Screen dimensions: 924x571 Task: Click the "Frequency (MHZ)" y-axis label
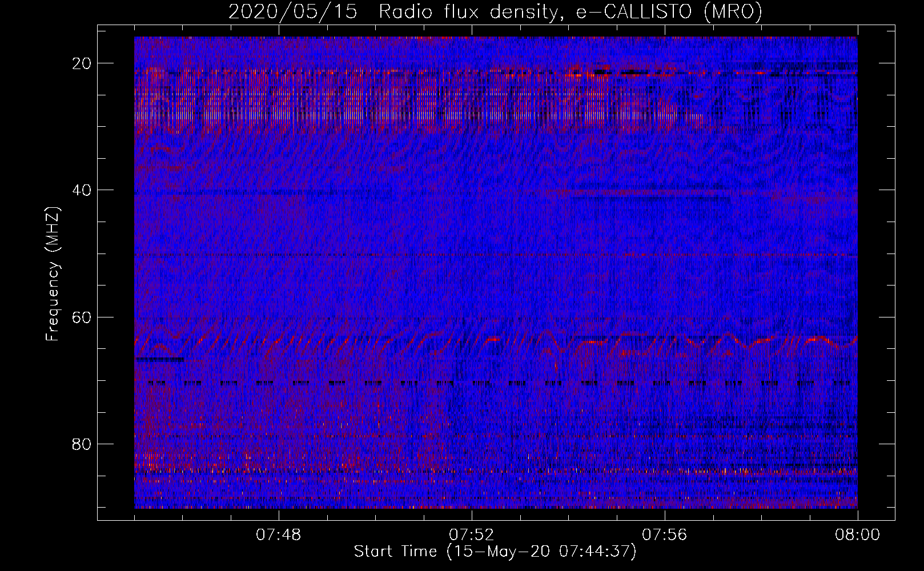click(53, 274)
